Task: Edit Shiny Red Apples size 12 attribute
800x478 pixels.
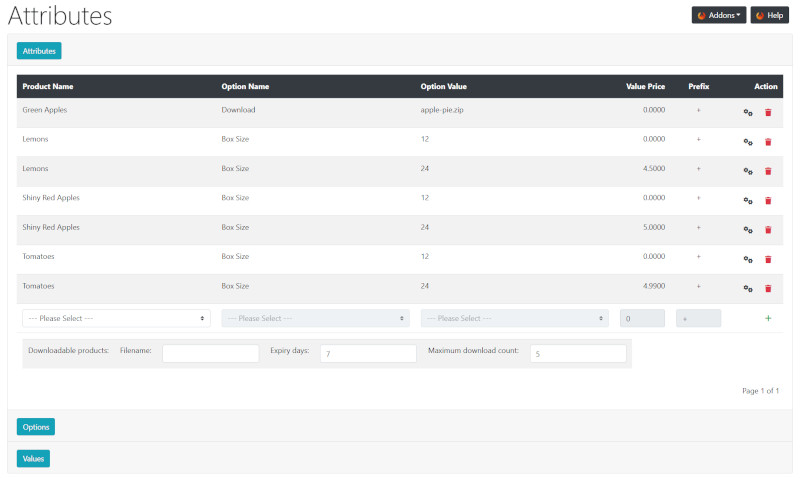Action: 748,200
